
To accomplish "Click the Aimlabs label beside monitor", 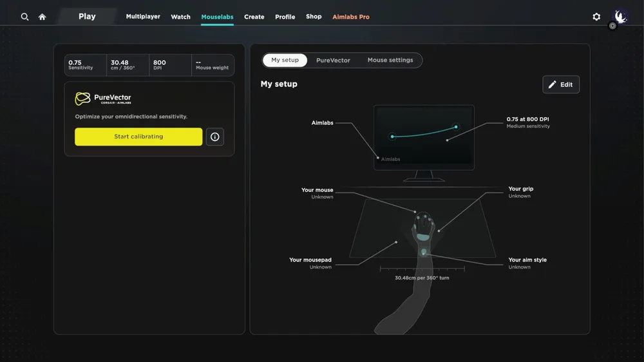I will click(323, 123).
